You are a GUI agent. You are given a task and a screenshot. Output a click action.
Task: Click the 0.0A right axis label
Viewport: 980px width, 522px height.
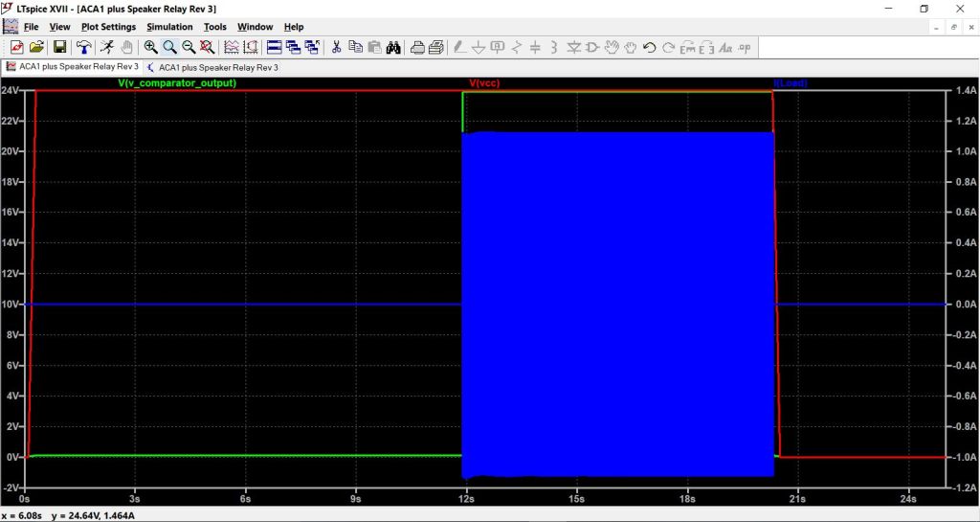(965, 305)
